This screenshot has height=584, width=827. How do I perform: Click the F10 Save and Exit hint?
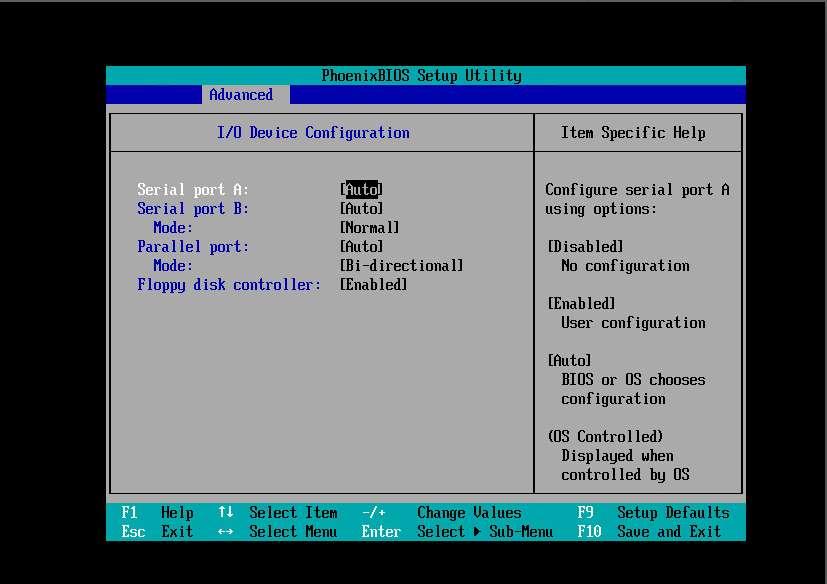(x=649, y=531)
